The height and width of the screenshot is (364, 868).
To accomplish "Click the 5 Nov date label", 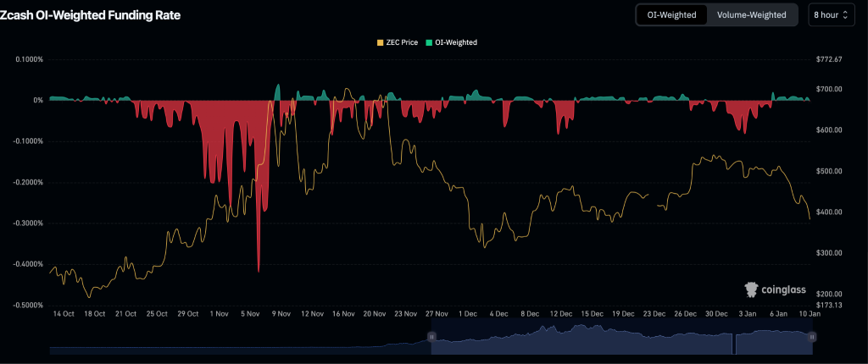I will [x=250, y=314].
